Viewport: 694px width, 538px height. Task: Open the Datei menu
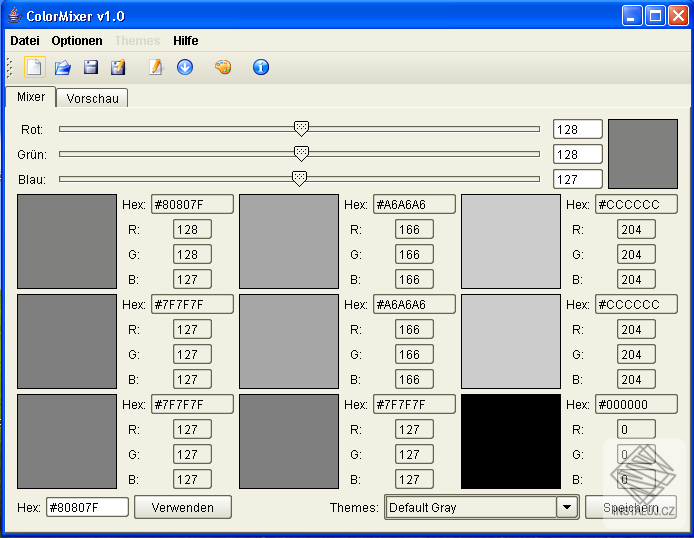click(x=25, y=41)
